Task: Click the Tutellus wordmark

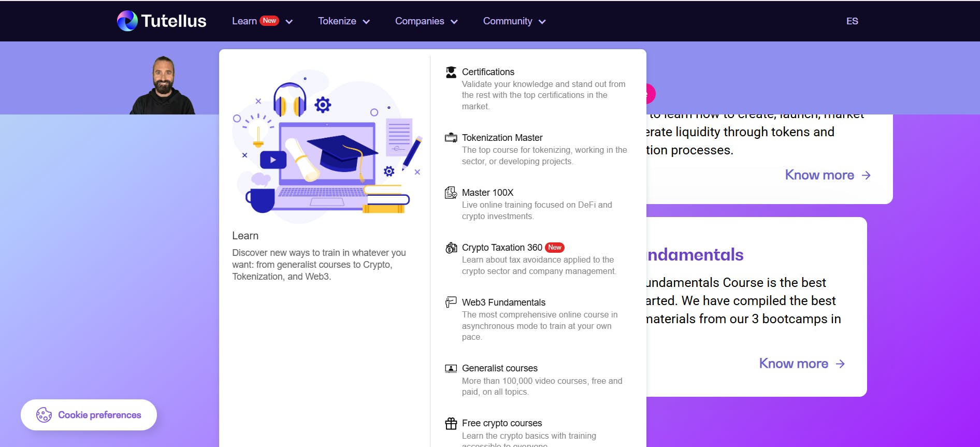Action: (x=174, y=21)
